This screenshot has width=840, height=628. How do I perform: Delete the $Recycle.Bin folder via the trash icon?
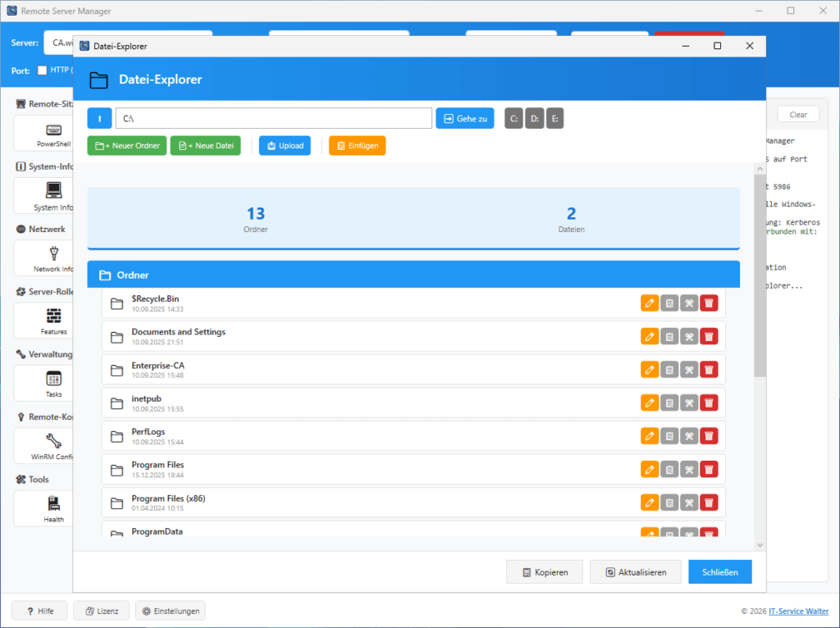[x=709, y=303]
